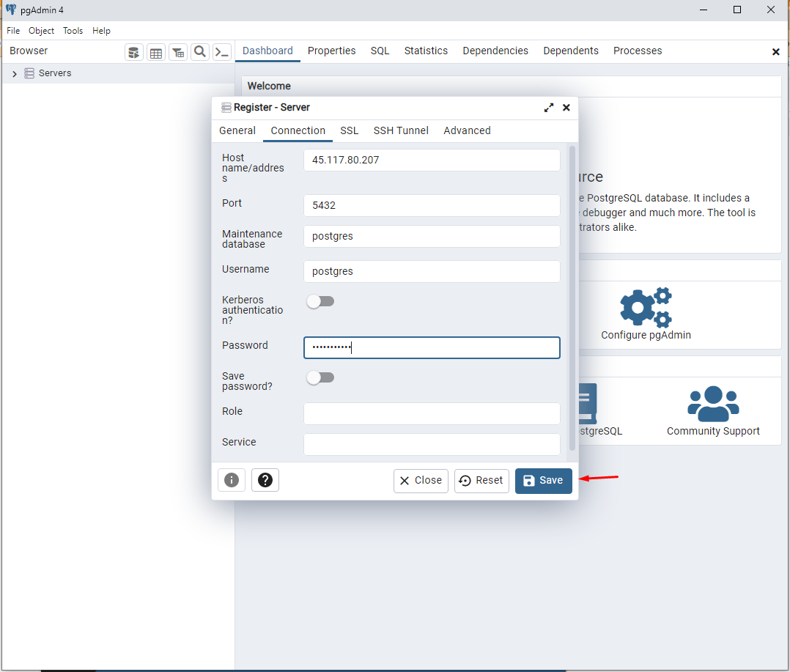The width and height of the screenshot is (790, 672).
Task: Click the Query Tool toolbar icon
Action: [x=133, y=52]
